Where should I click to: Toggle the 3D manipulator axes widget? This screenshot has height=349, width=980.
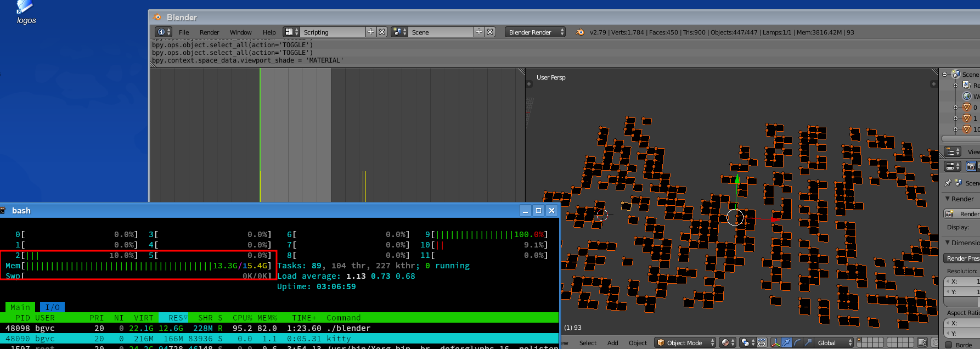click(x=775, y=342)
